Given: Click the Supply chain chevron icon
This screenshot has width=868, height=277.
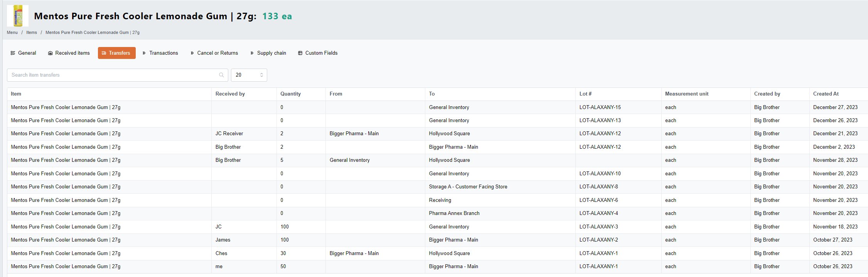Looking at the screenshot, I should click(252, 53).
